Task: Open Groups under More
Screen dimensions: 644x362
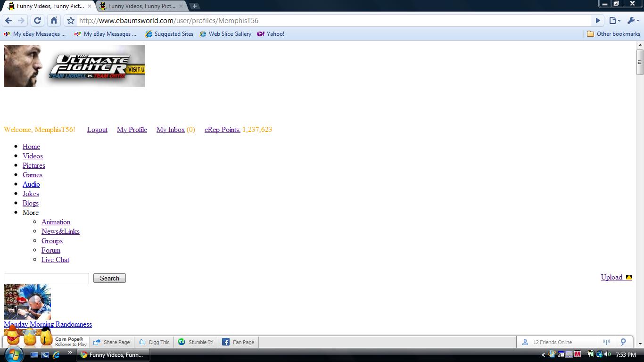Action: point(52,241)
